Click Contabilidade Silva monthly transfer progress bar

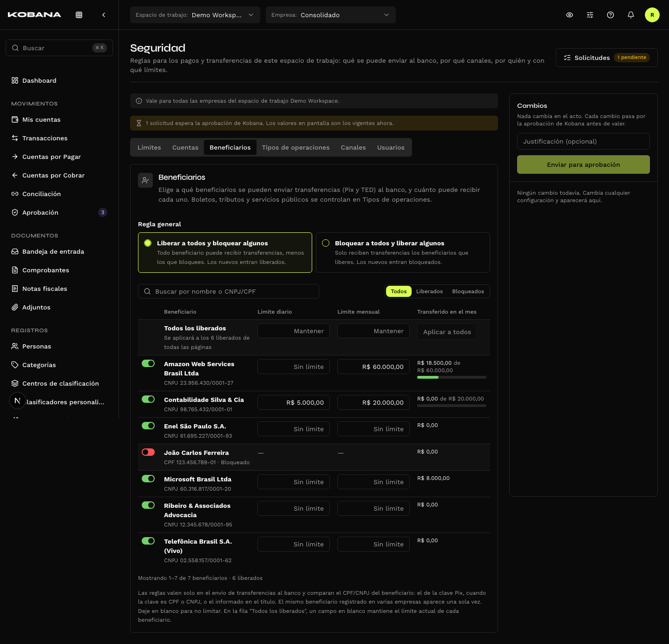[452, 406]
